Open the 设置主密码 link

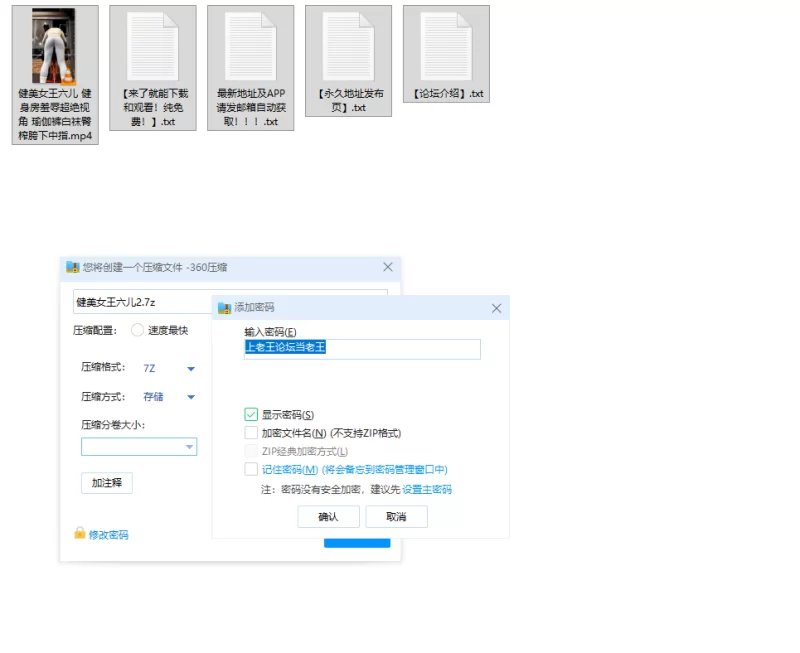[427, 489]
